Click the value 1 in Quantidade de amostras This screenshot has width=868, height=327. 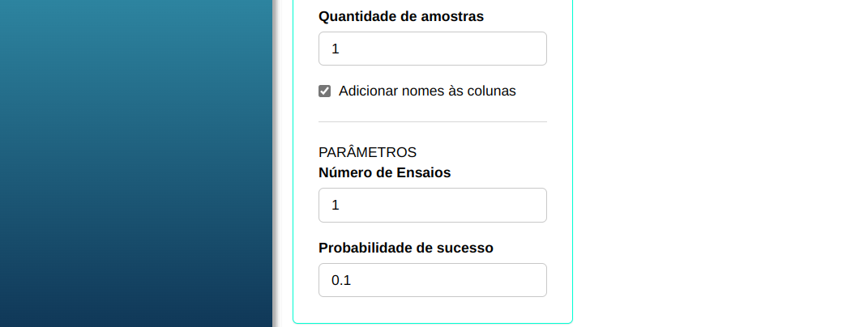[336, 49]
